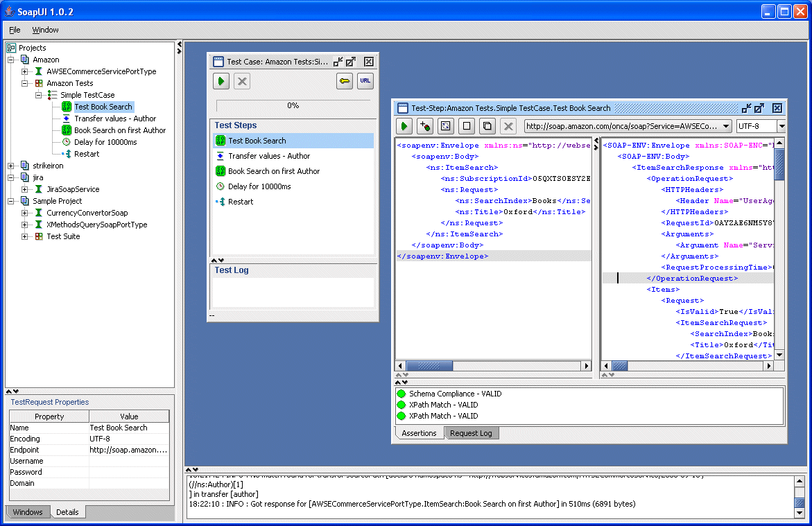This screenshot has width=812, height=526.
Task: Click the Schema Compliance VALID indicator
Action: click(401, 393)
